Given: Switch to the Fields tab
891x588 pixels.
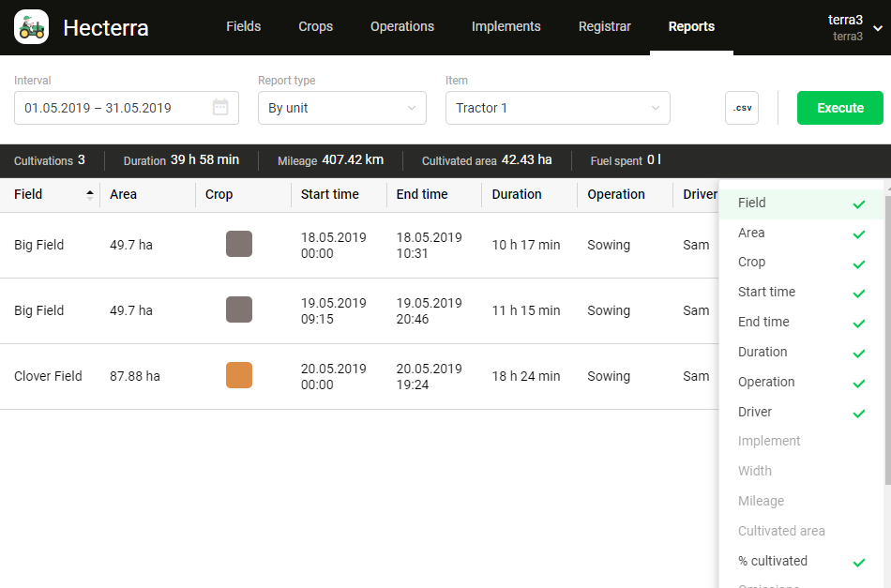Looking at the screenshot, I should (x=244, y=26).
